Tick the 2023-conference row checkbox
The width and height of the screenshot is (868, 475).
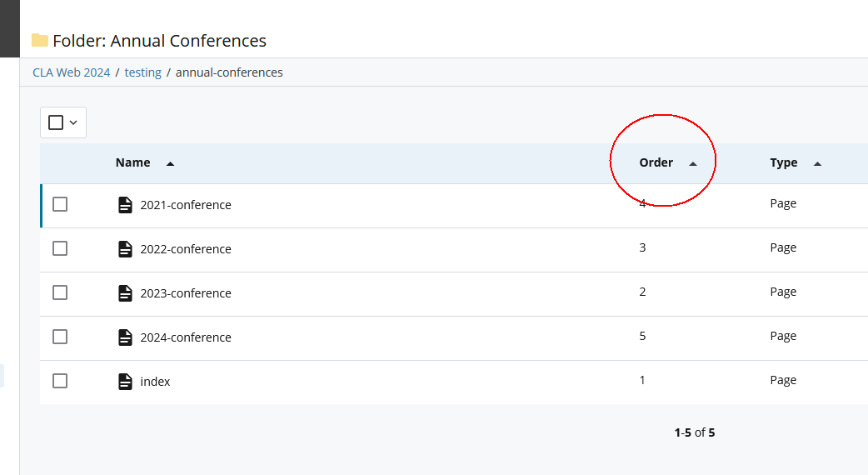60,292
